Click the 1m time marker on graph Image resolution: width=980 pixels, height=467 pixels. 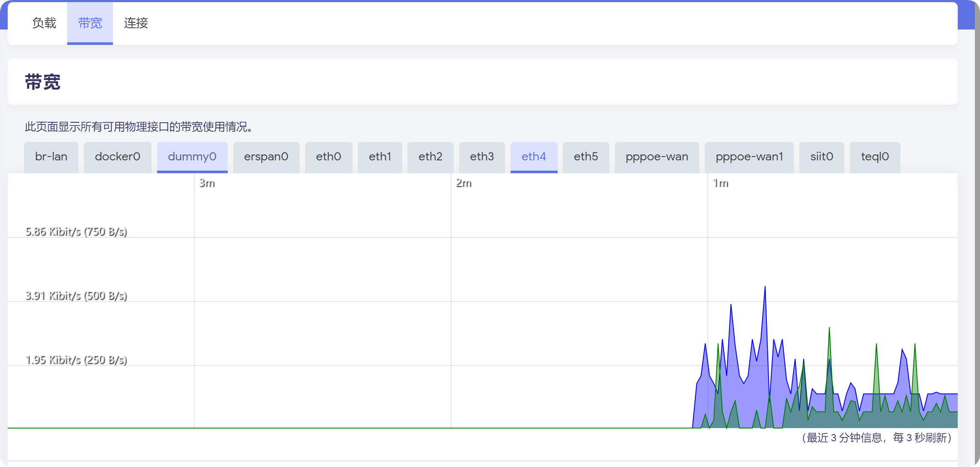click(721, 183)
